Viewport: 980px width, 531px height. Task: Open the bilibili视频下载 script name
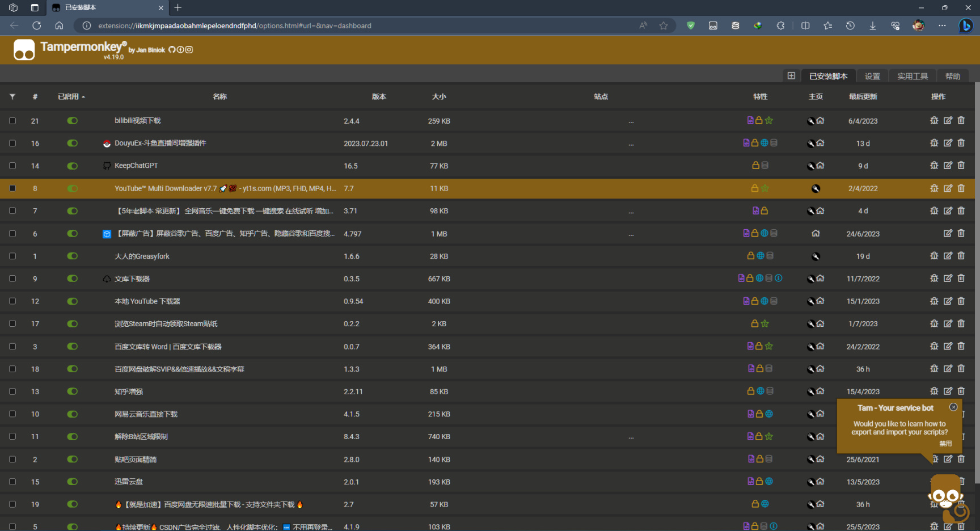[138, 121]
